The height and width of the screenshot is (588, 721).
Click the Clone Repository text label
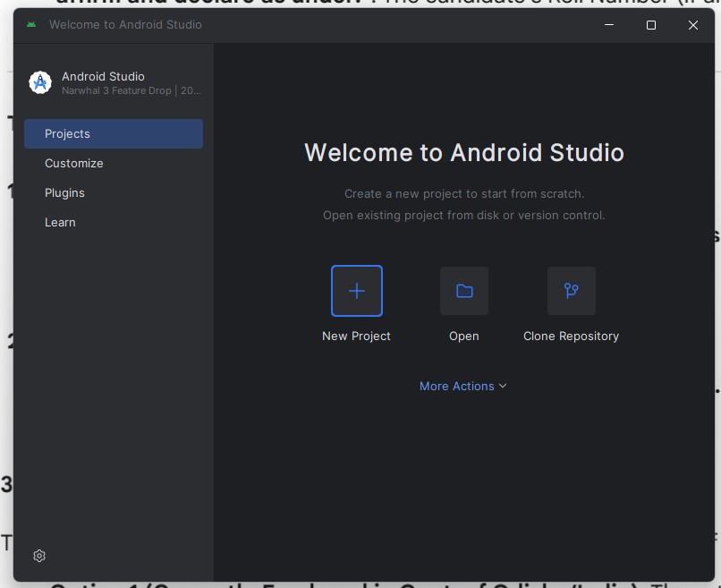click(571, 337)
